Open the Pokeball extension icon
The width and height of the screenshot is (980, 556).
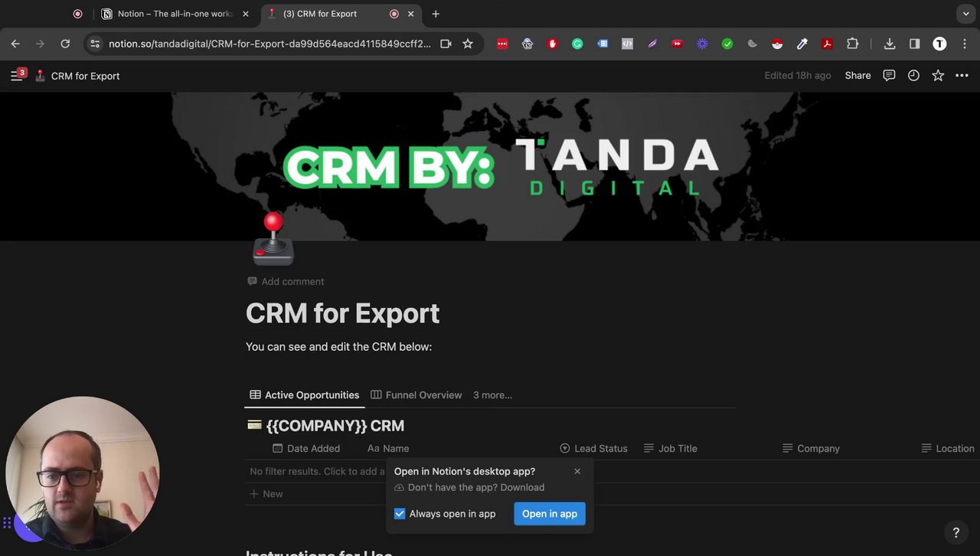(x=777, y=44)
